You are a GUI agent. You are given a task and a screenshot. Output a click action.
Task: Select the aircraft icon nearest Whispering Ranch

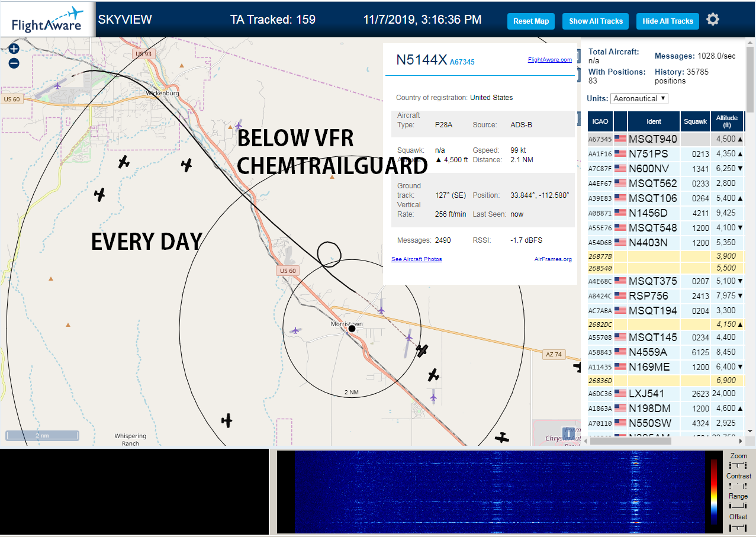point(227,421)
